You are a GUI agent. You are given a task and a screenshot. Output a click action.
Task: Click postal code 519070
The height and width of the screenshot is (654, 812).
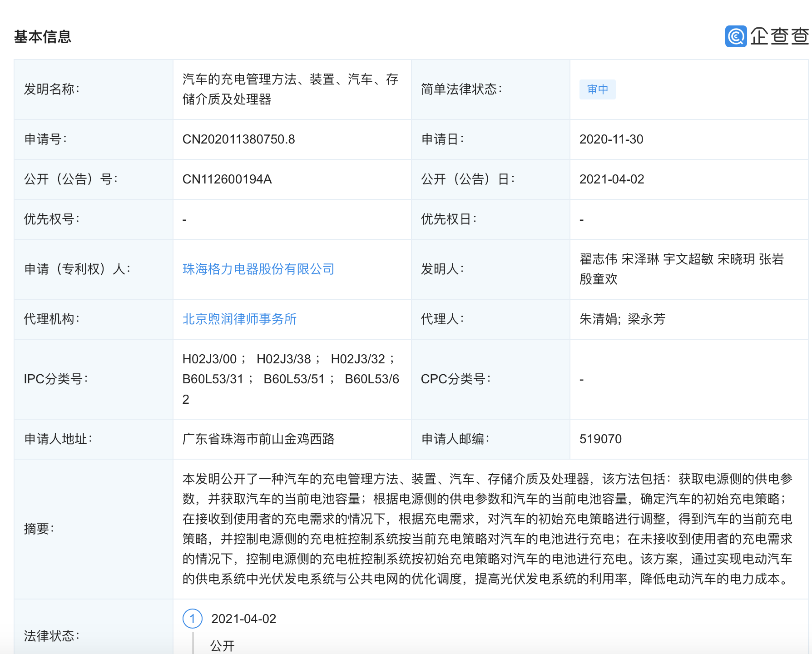click(x=600, y=439)
